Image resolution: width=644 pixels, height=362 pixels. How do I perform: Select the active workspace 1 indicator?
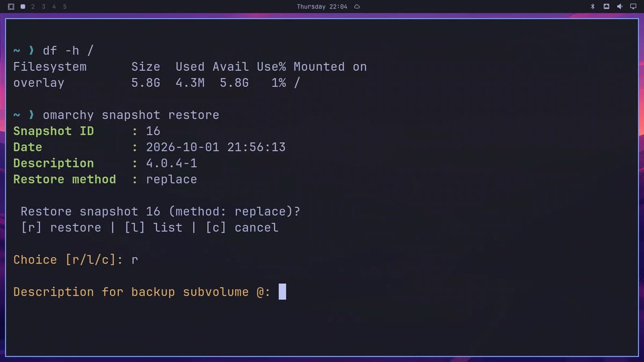[x=23, y=6]
